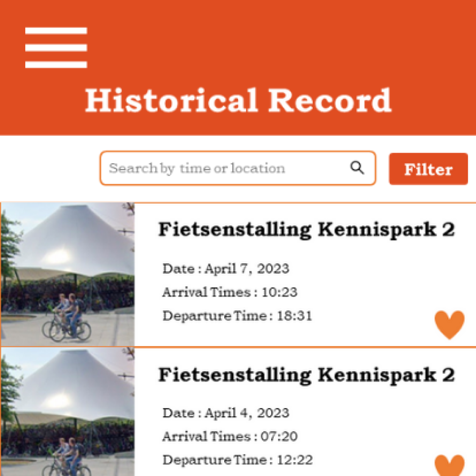Open the April 4 record thumbnail
476x476 pixels.
(x=68, y=412)
